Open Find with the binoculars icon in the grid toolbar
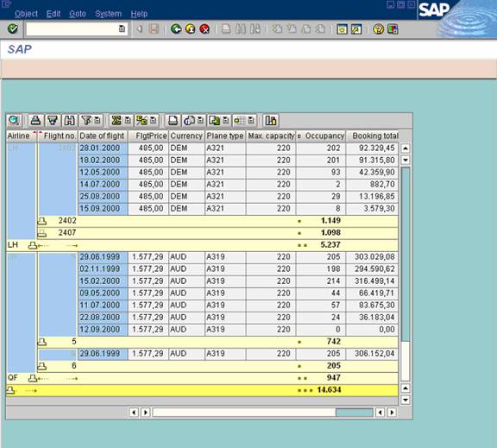Image resolution: width=497 pixels, height=448 pixels. [x=69, y=121]
